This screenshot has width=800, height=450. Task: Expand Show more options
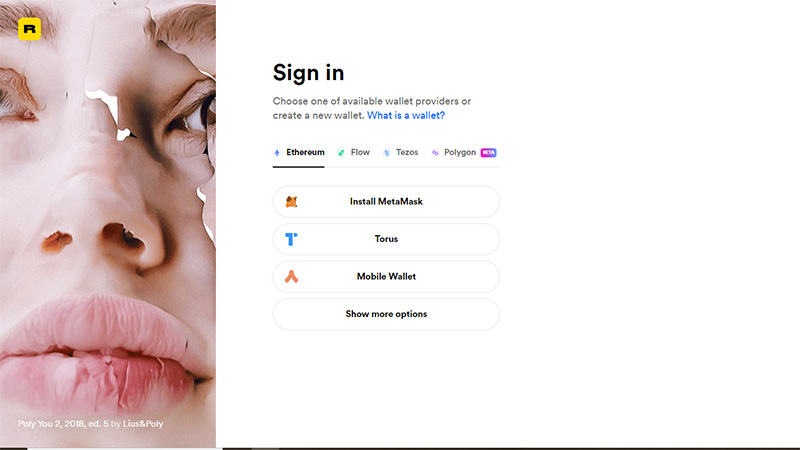(386, 314)
